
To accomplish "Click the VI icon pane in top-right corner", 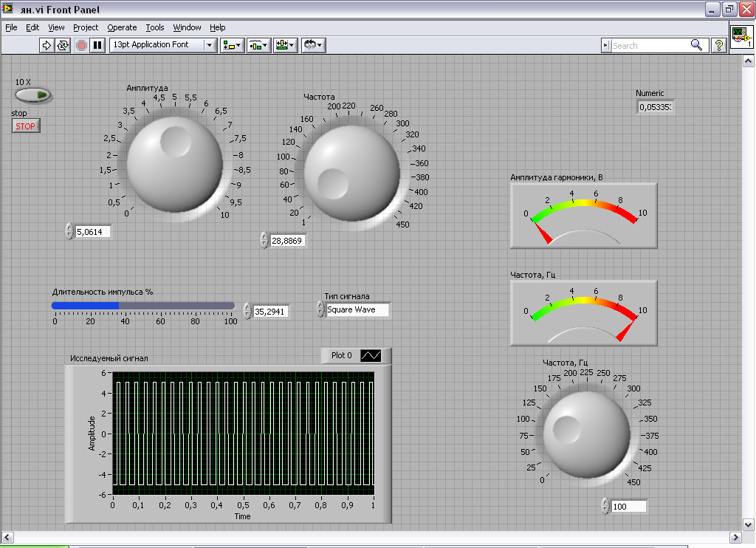I will [x=740, y=35].
